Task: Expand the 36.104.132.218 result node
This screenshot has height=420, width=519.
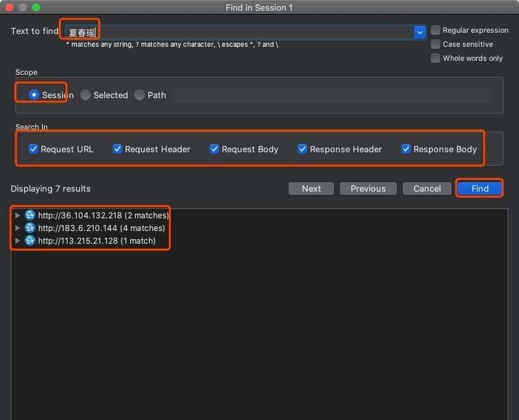Action: coord(18,215)
